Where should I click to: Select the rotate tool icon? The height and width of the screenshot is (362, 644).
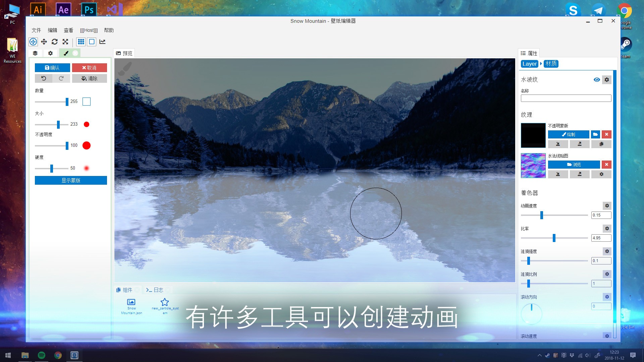click(x=55, y=42)
